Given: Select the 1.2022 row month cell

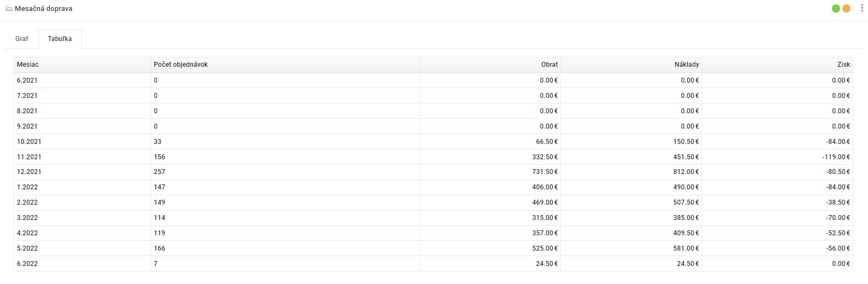Looking at the screenshot, I should click(x=27, y=187).
